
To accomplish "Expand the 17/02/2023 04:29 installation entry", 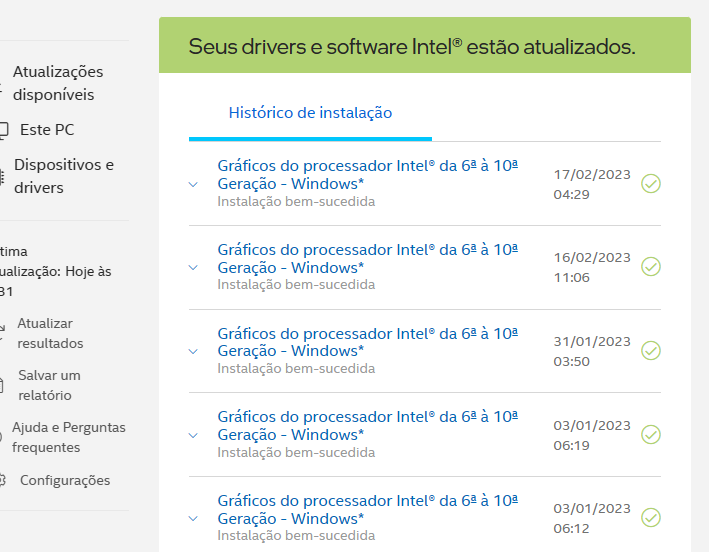I will tap(193, 184).
